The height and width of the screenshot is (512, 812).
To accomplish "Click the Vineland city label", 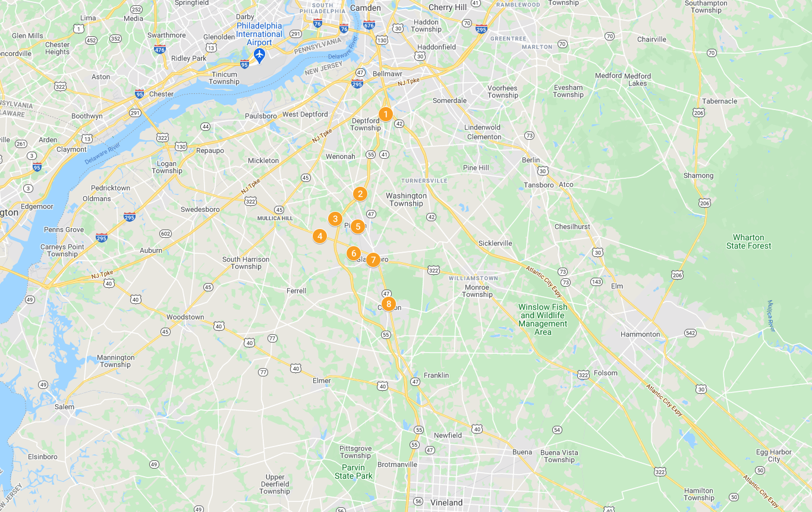I will [446, 503].
